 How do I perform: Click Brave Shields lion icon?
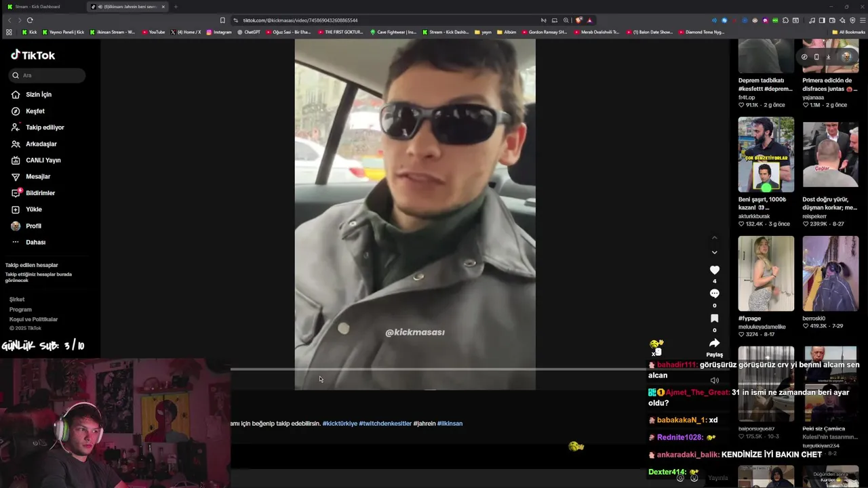click(x=578, y=20)
